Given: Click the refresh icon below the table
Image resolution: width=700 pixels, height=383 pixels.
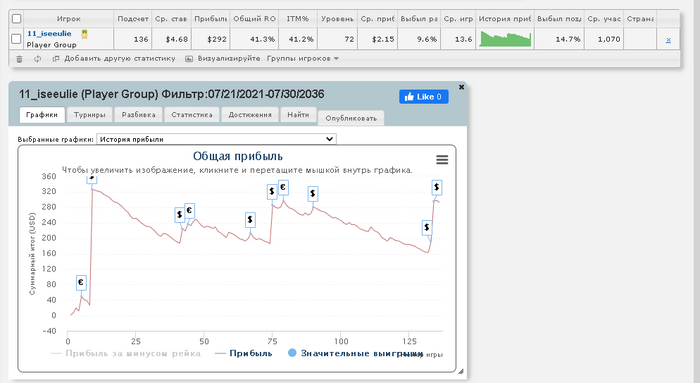Looking at the screenshot, I should click(x=38, y=59).
